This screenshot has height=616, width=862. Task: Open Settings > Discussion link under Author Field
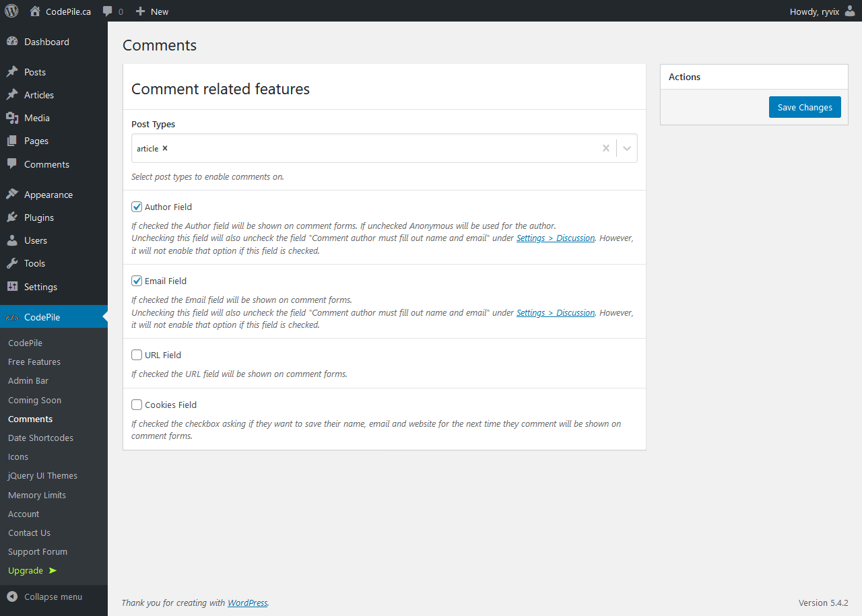[x=556, y=238]
